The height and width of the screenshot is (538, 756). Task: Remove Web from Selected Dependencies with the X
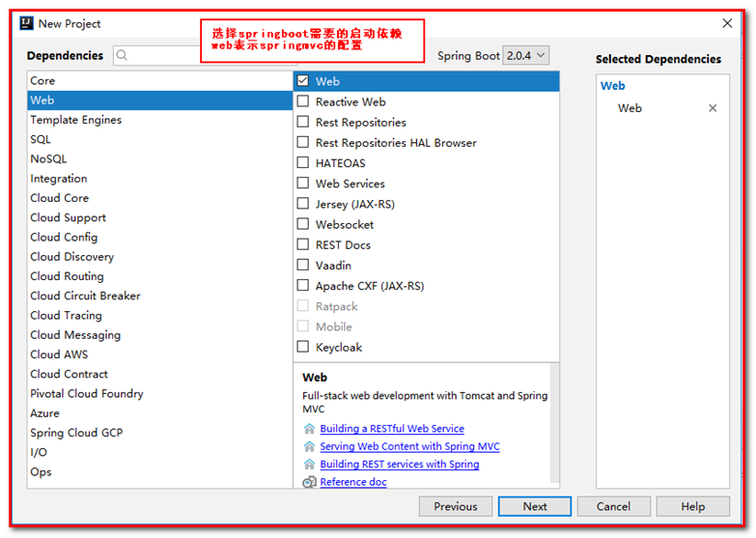click(x=713, y=108)
